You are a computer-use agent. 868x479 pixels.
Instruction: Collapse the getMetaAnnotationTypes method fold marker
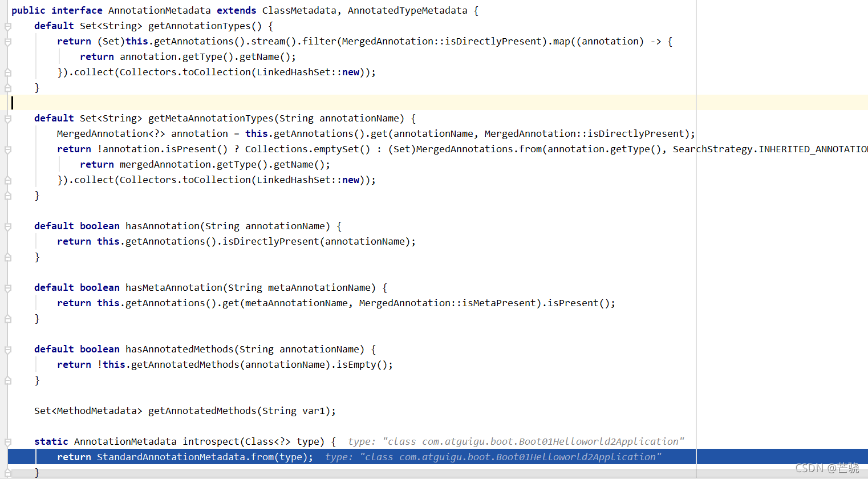click(x=8, y=119)
